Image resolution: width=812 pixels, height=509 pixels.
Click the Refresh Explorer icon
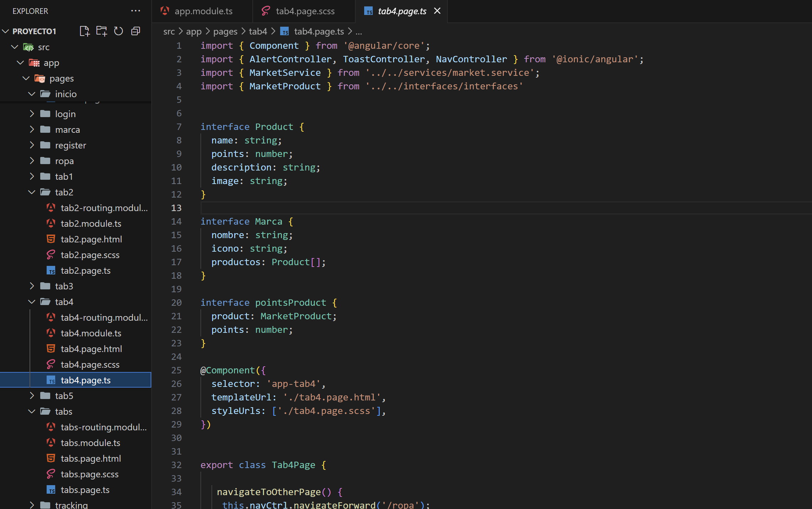click(119, 31)
